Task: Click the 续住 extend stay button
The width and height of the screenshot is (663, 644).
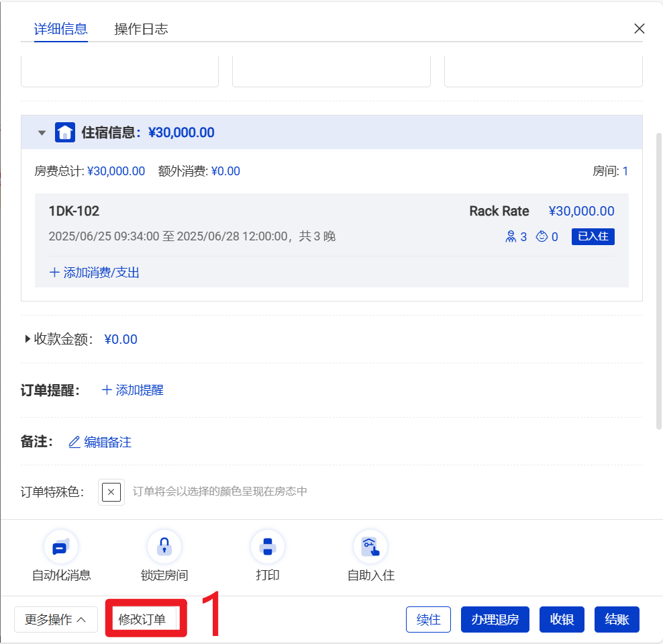Action: pos(428,619)
